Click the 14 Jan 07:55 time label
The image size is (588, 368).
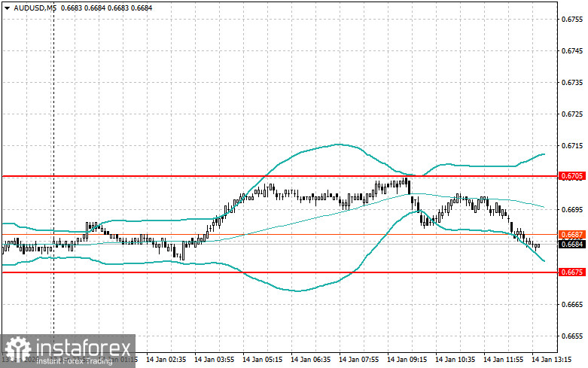tap(359, 360)
